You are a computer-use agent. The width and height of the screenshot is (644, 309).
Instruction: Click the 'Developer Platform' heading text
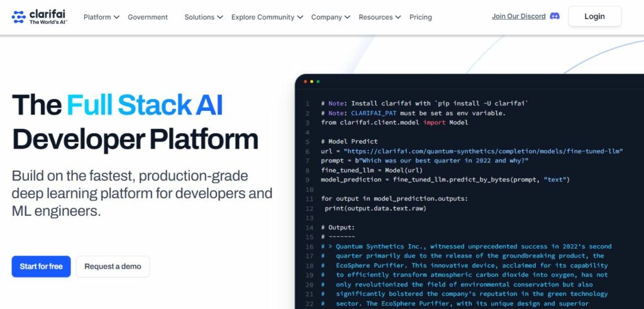click(135, 140)
